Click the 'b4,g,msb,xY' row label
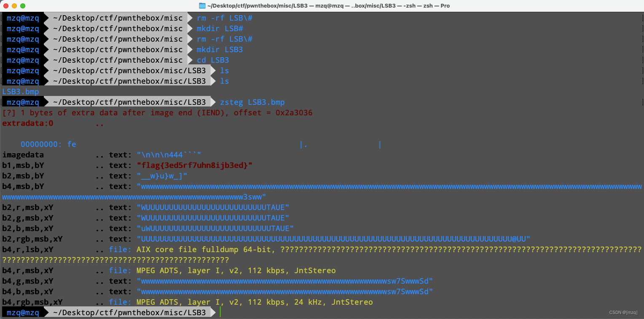The image size is (644, 319). tap(28, 281)
